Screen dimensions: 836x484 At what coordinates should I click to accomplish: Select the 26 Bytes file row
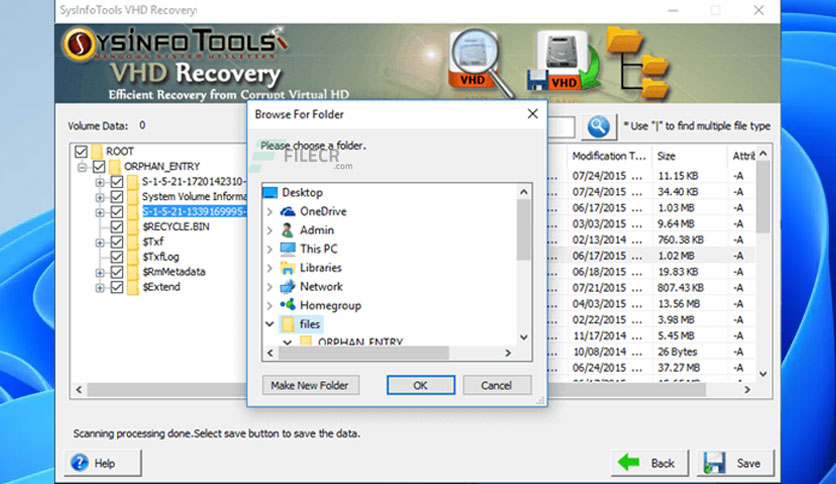click(x=653, y=352)
